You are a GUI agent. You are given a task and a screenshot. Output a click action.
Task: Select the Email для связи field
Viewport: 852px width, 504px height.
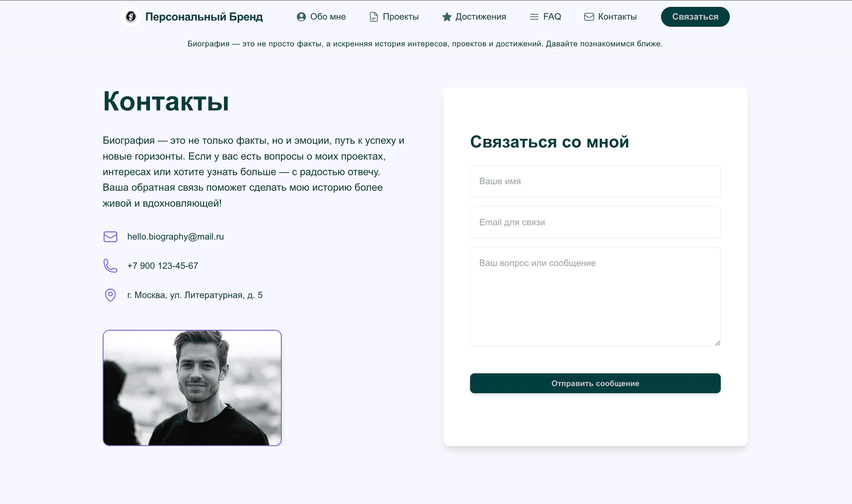[x=595, y=222]
